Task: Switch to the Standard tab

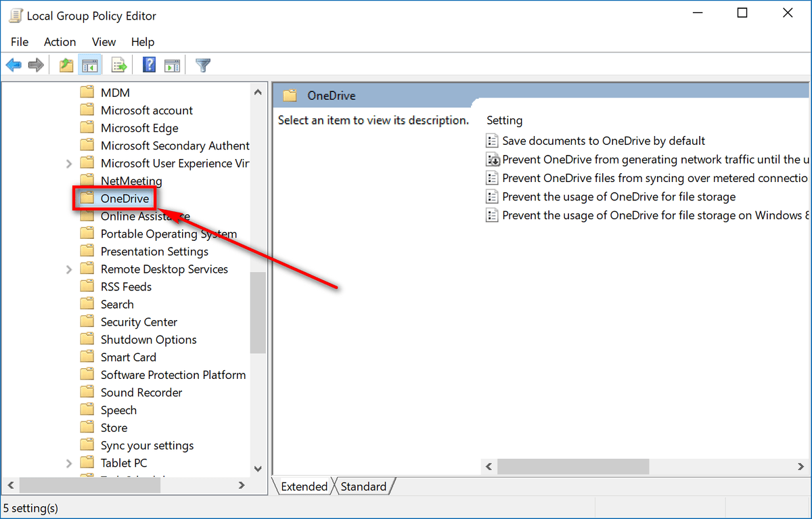Action: click(x=363, y=487)
